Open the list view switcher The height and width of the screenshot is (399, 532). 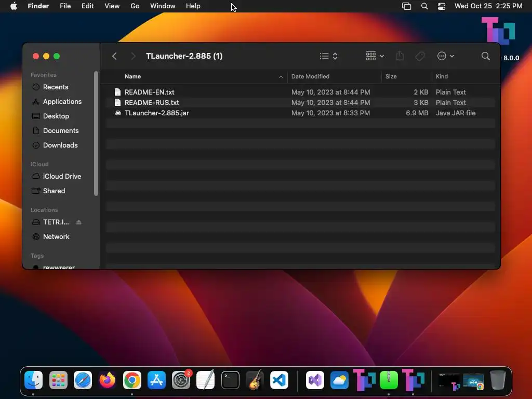coord(328,56)
